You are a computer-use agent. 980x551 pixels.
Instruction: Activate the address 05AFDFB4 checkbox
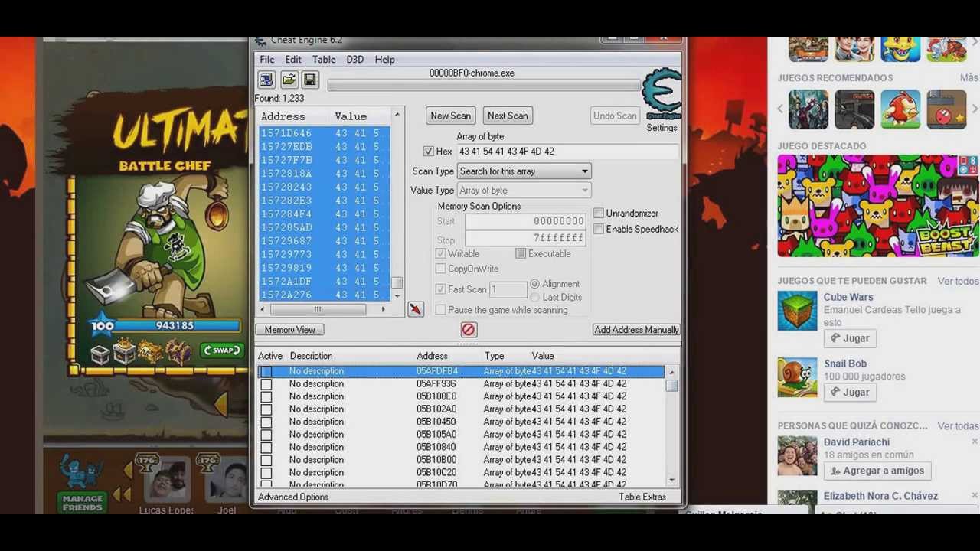click(x=266, y=371)
